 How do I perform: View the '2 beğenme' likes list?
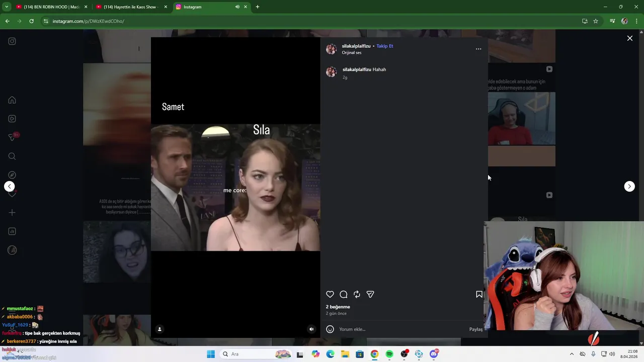point(338,307)
